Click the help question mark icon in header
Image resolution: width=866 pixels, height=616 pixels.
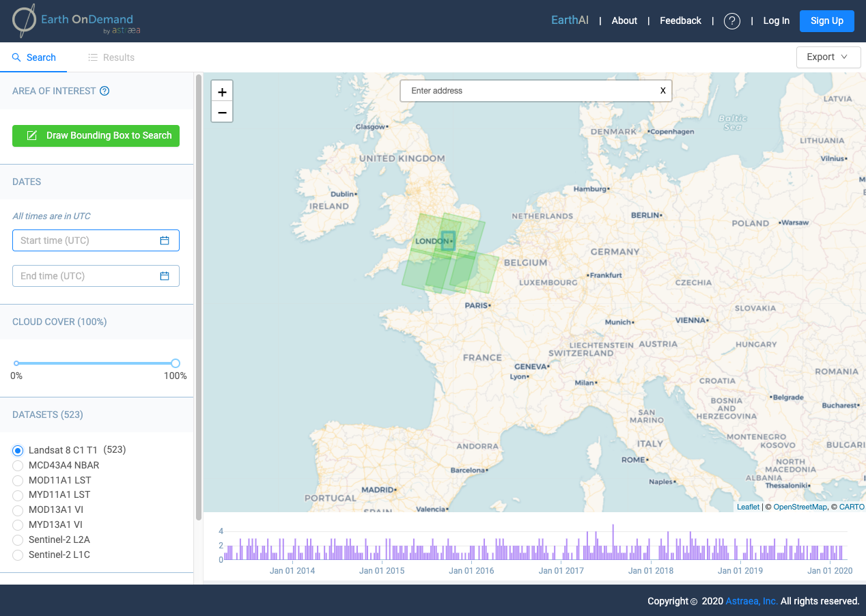coord(732,21)
